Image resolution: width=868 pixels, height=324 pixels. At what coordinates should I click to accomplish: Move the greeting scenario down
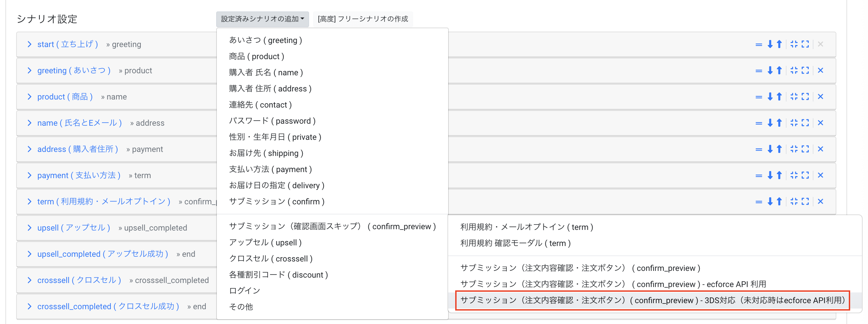pos(770,70)
